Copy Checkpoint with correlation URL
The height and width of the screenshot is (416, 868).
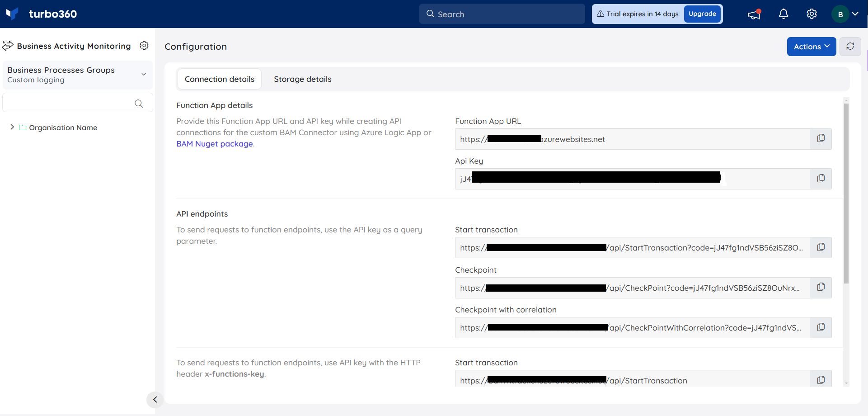(x=821, y=327)
